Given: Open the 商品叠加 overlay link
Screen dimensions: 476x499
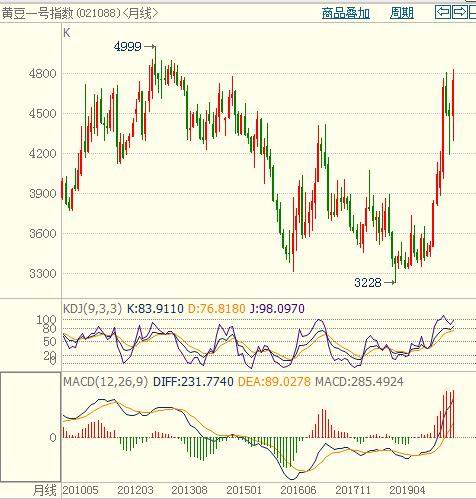Looking at the screenshot, I should (346, 13).
